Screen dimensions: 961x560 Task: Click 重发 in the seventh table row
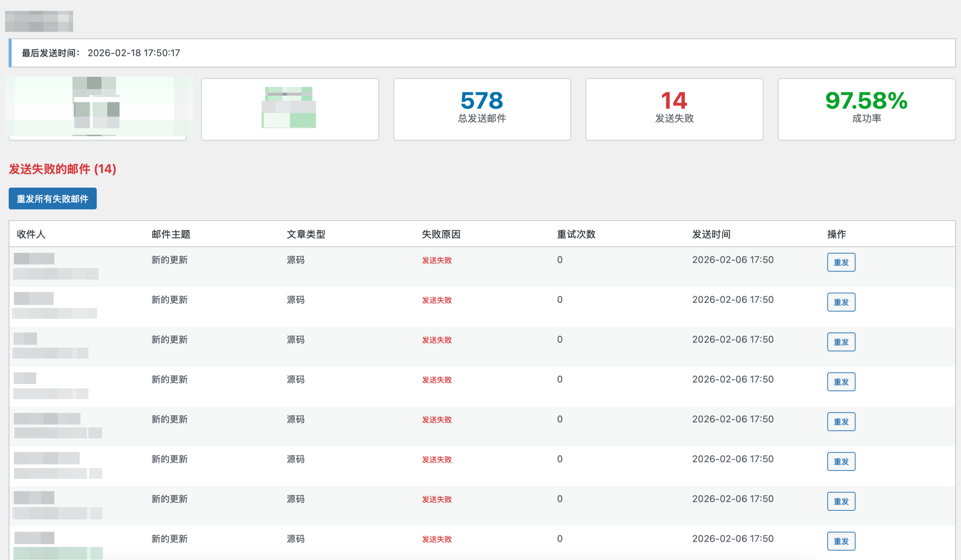841,501
